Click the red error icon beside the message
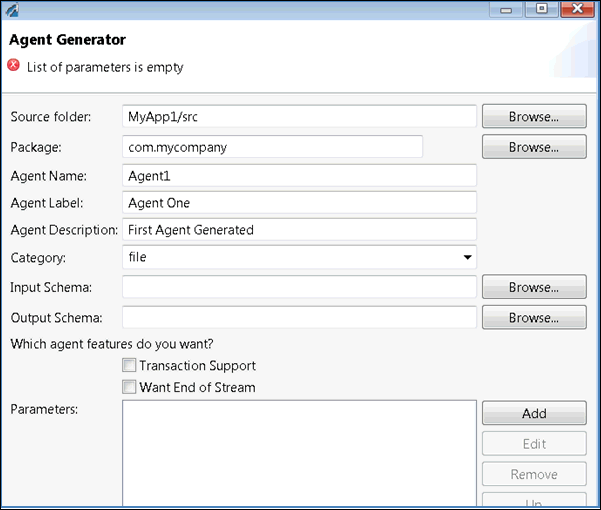Screen dimensions: 601x510 click(x=13, y=66)
